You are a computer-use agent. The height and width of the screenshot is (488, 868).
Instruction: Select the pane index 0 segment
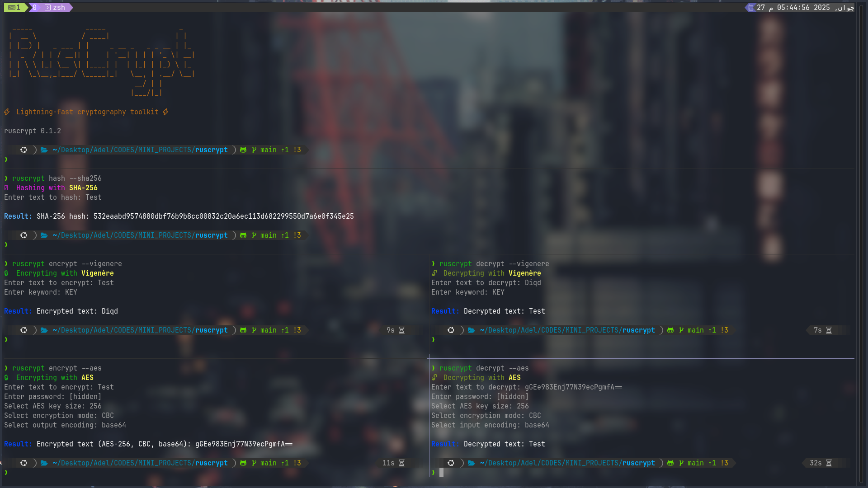click(35, 7)
